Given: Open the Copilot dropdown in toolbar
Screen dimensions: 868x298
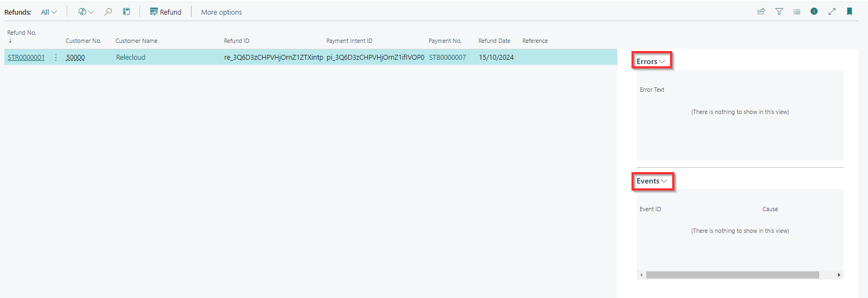Looking at the screenshot, I should (x=86, y=12).
